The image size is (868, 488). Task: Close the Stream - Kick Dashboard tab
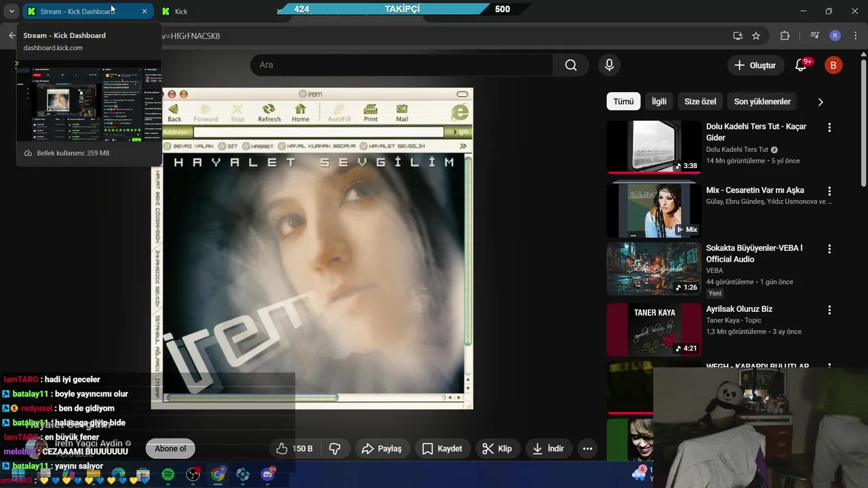coord(144,12)
